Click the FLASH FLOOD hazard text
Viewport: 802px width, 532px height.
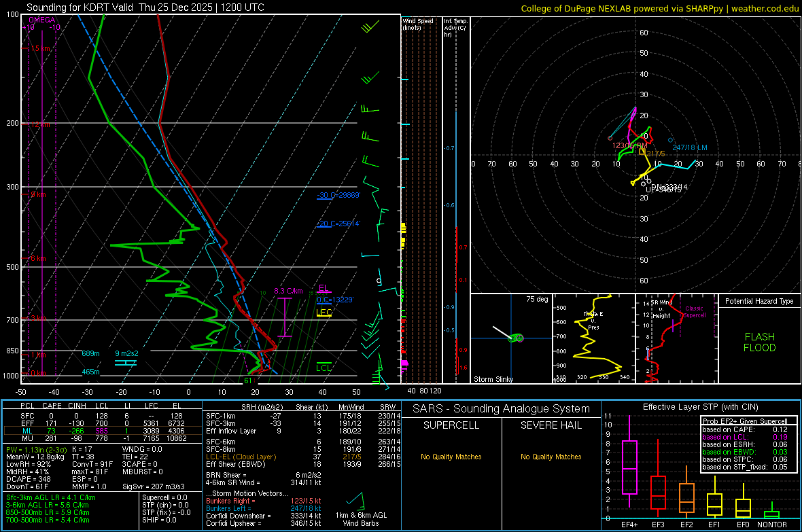760,342
